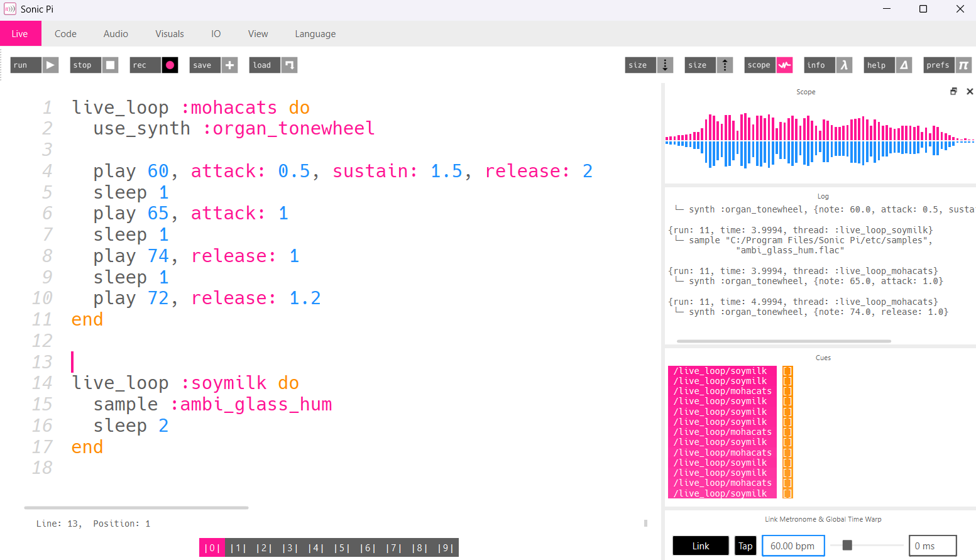Open the Pi preferences icon

pos(963,65)
